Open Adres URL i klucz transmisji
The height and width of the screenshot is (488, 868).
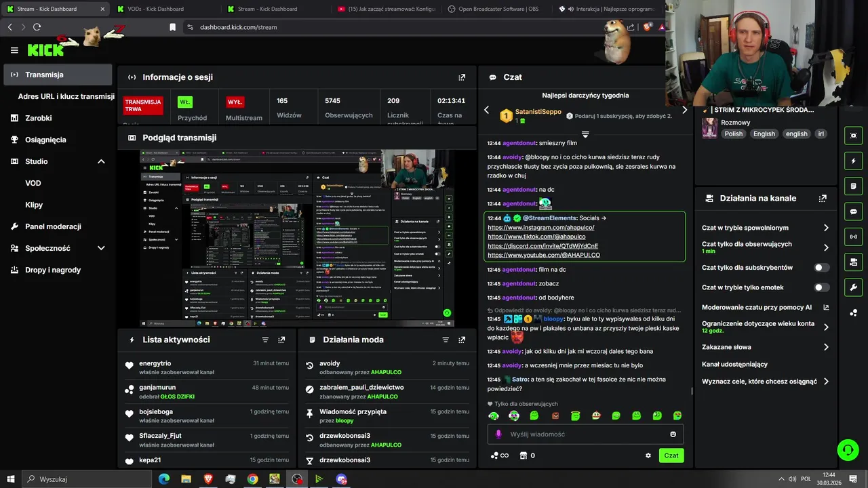[66, 96]
